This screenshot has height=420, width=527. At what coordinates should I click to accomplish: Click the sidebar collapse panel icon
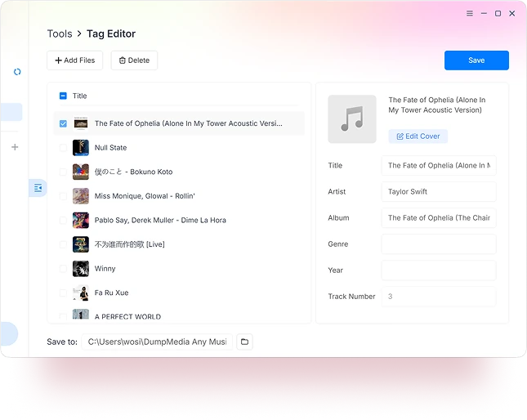point(38,188)
